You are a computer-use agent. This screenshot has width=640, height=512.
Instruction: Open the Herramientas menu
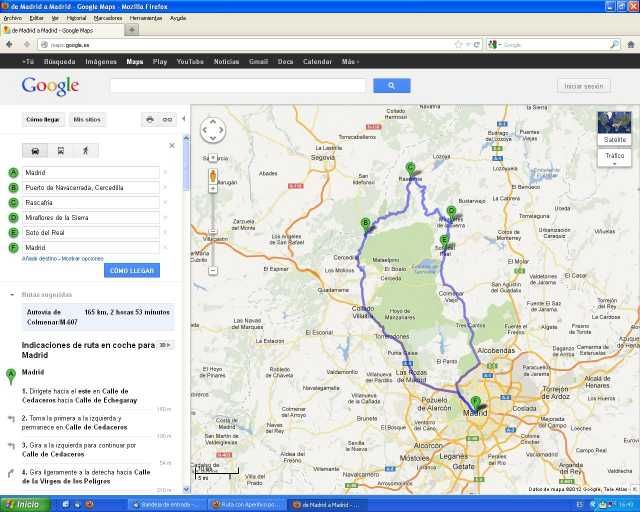(x=145, y=18)
